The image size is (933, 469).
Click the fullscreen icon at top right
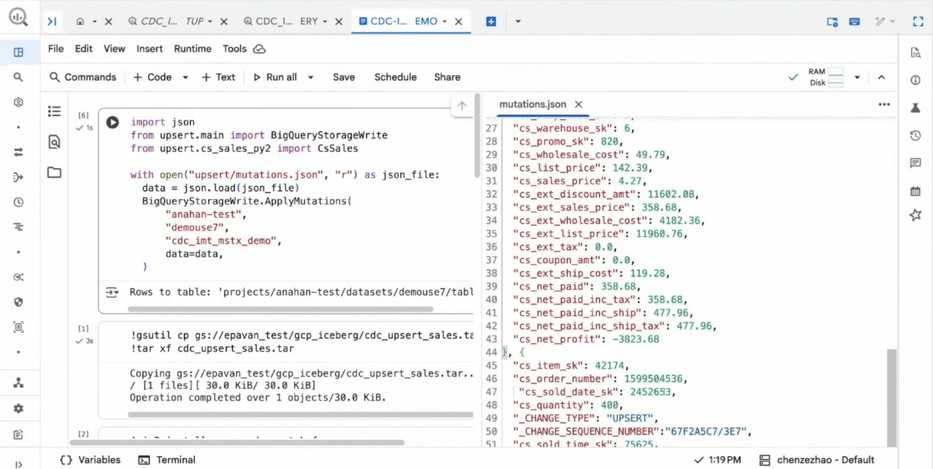(917, 21)
